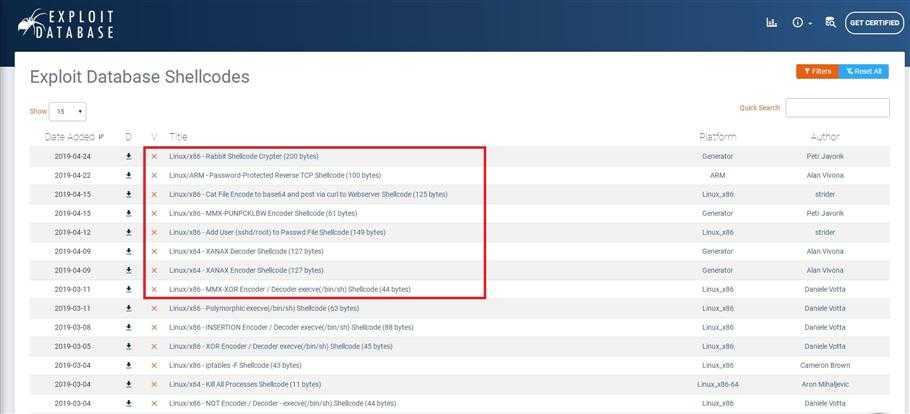
Task: Open the Exploit Database logo home link
Action: tap(66, 24)
